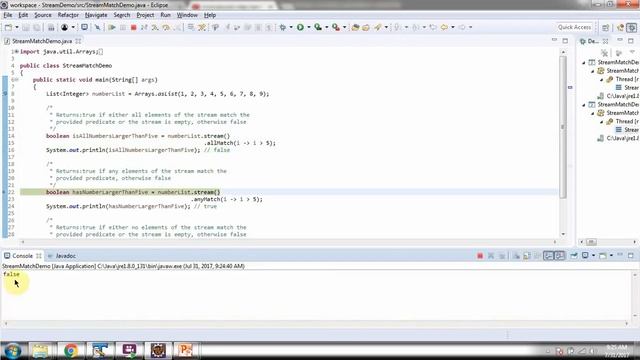The width and height of the screenshot is (640, 360).
Task: Click the Open Console icon
Action: pyautogui.click(x=603, y=256)
